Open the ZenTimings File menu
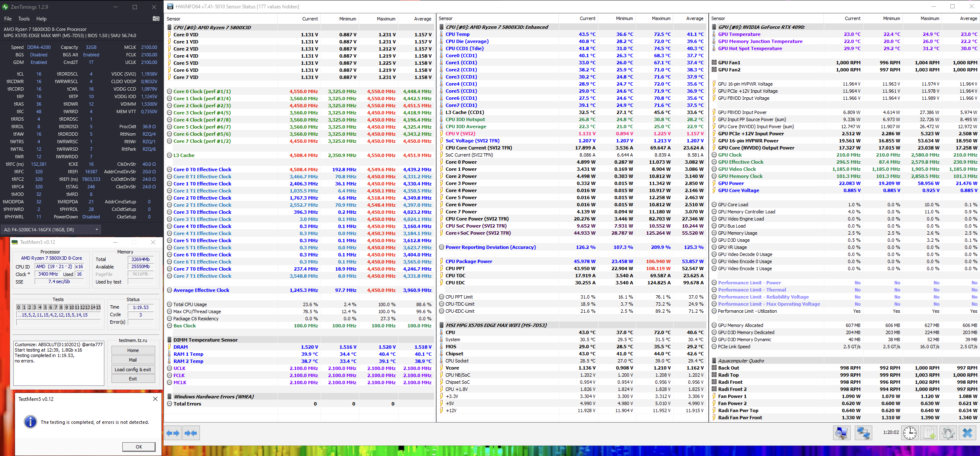The image size is (980, 456). pyautogui.click(x=8, y=19)
